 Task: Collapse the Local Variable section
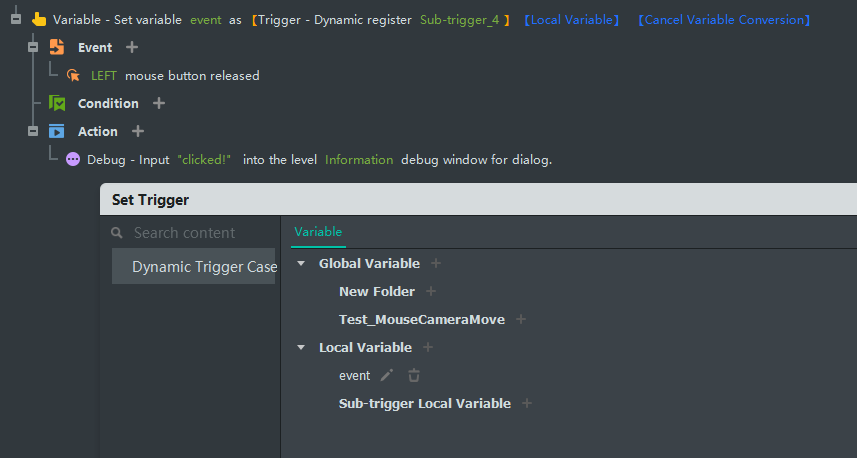301,348
